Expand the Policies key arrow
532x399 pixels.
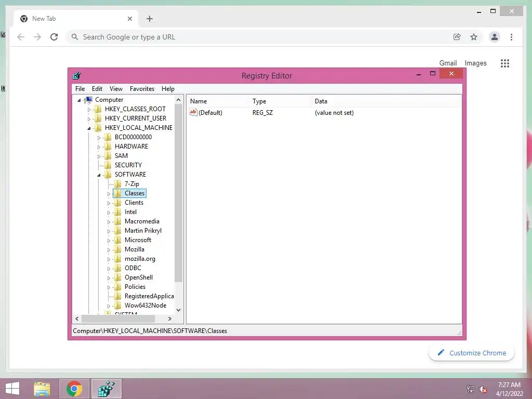click(109, 287)
